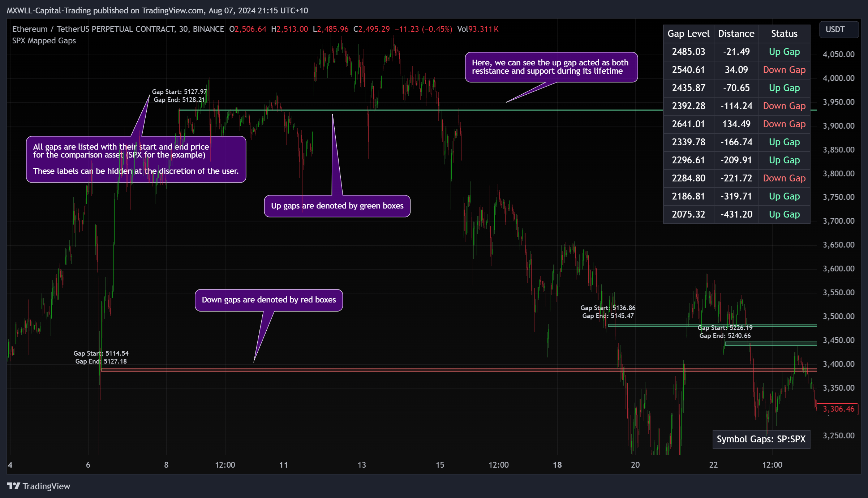The height and width of the screenshot is (498, 868).
Task: Click the -166.74 distance cell
Action: 736,142
